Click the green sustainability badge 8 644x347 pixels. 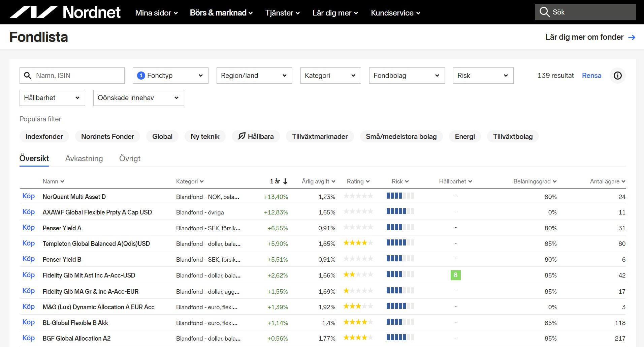click(455, 275)
